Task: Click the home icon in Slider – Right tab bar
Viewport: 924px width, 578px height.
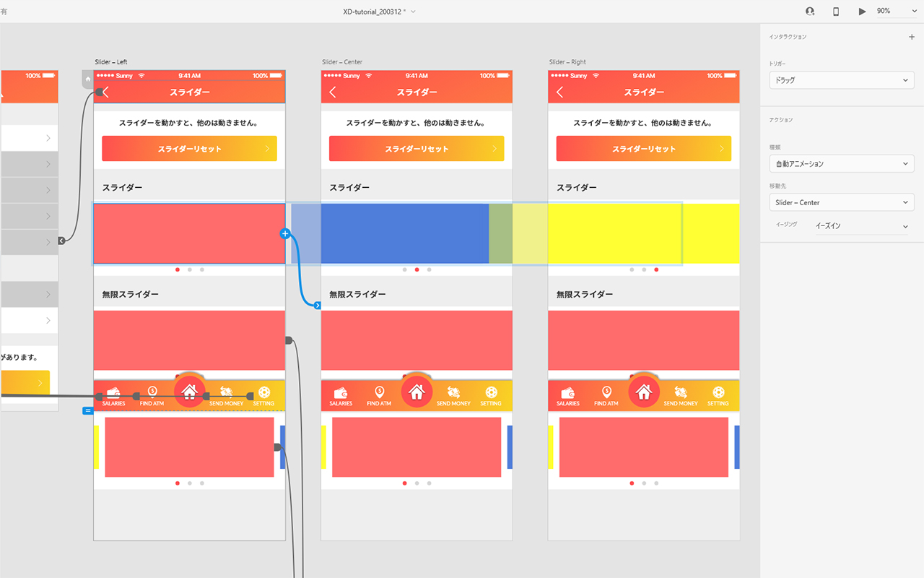Action: 644,392
